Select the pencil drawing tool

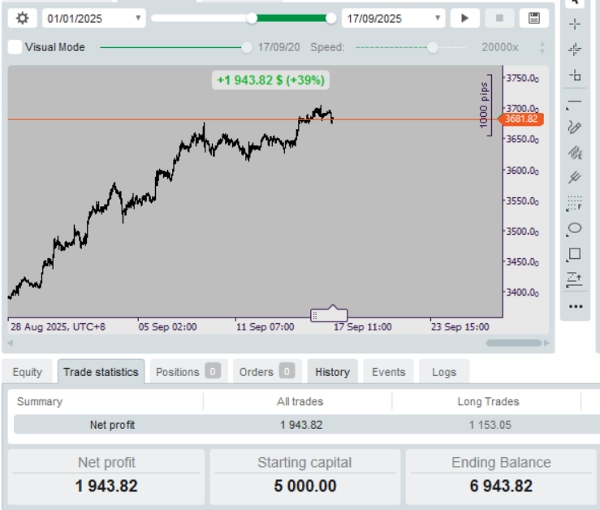574,127
